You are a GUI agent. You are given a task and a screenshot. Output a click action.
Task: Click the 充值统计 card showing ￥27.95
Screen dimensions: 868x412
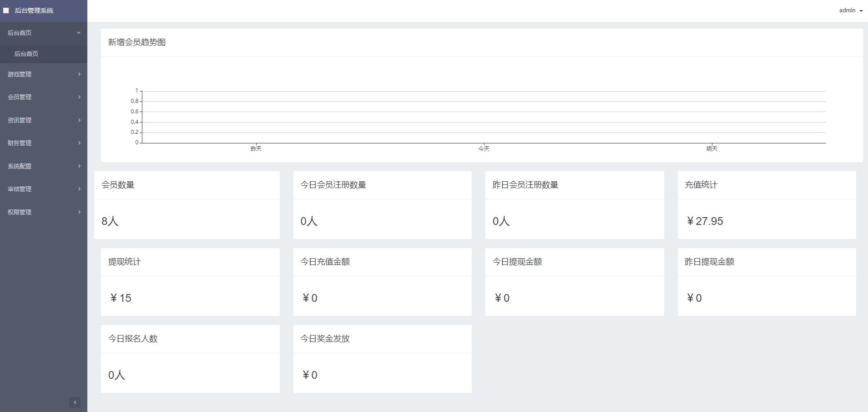point(767,205)
